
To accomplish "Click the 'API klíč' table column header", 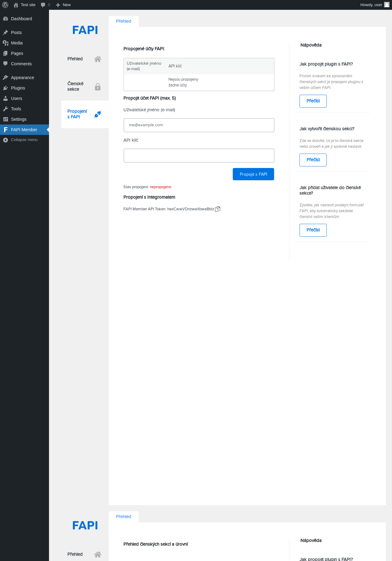I will [x=175, y=66].
